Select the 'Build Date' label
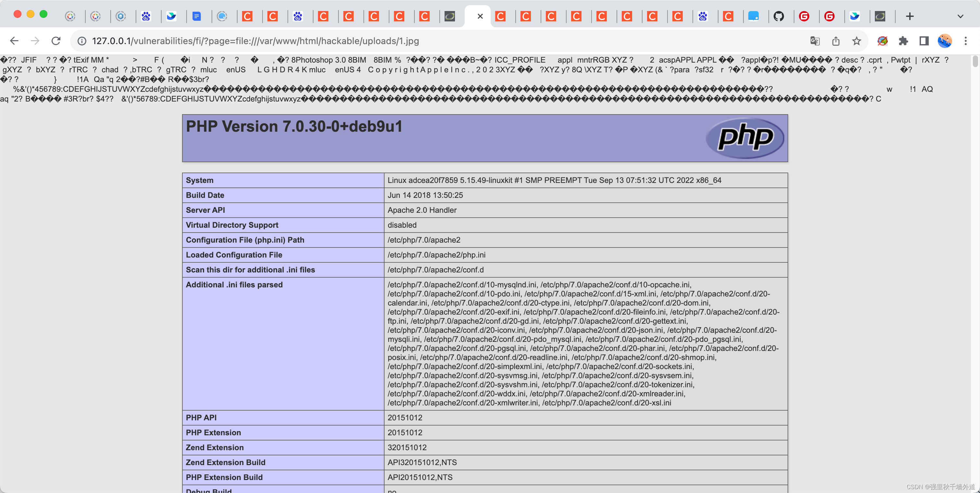The width and height of the screenshot is (980, 493). [x=205, y=195]
